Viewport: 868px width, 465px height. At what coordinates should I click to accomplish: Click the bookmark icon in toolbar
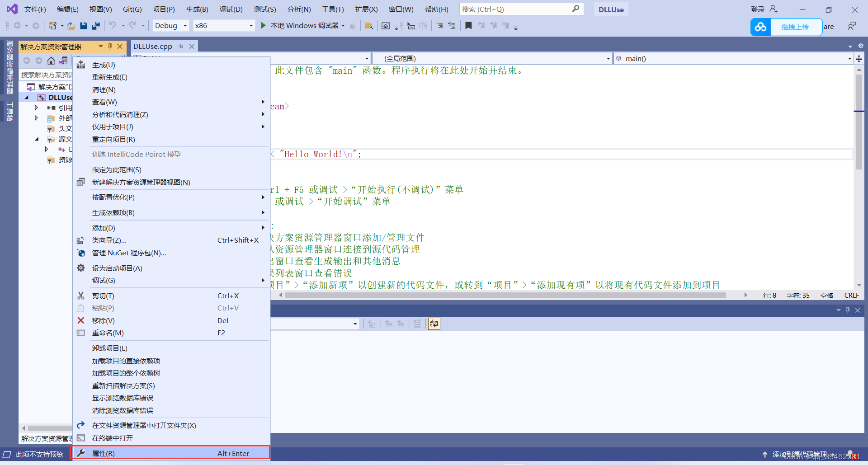coord(469,26)
